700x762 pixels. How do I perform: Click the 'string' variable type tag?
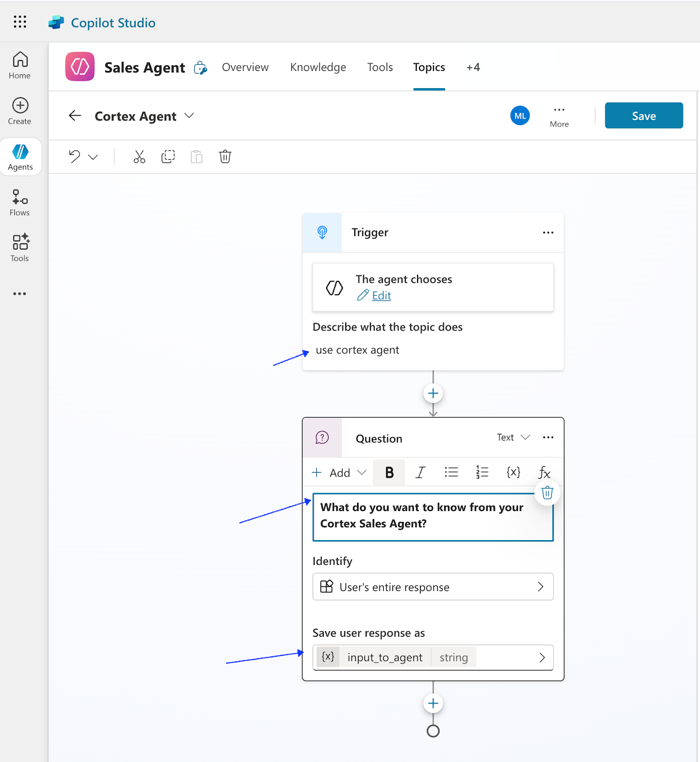click(x=454, y=658)
